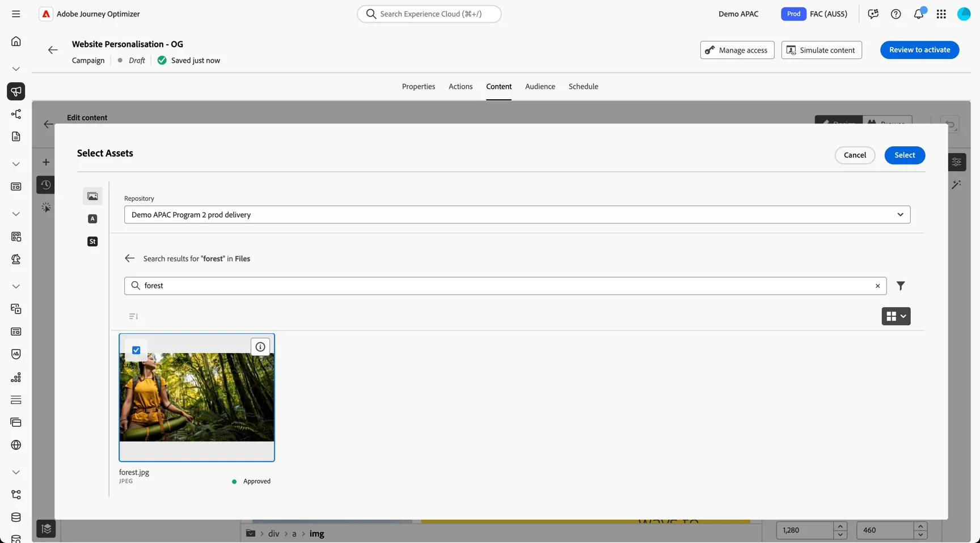The height and width of the screenshot is (543, 980).
Task: Increase the 1,280 width stepper
Action: (x=840, y=527)
